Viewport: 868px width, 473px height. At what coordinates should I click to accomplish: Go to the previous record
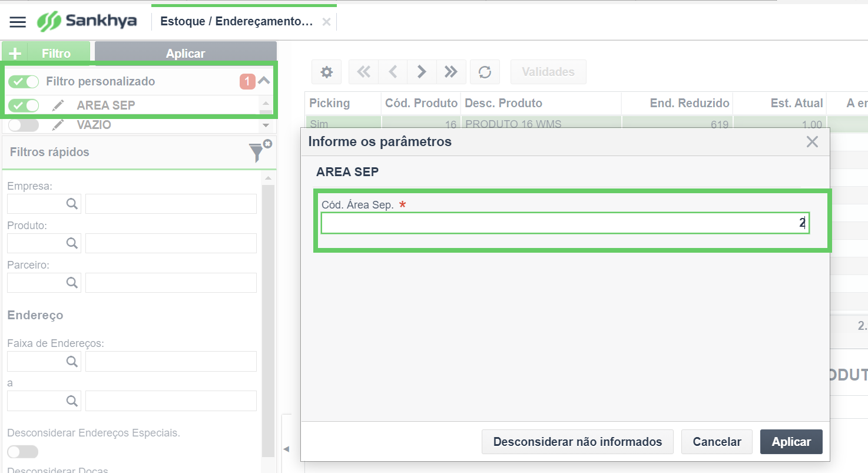click(393, 72)
